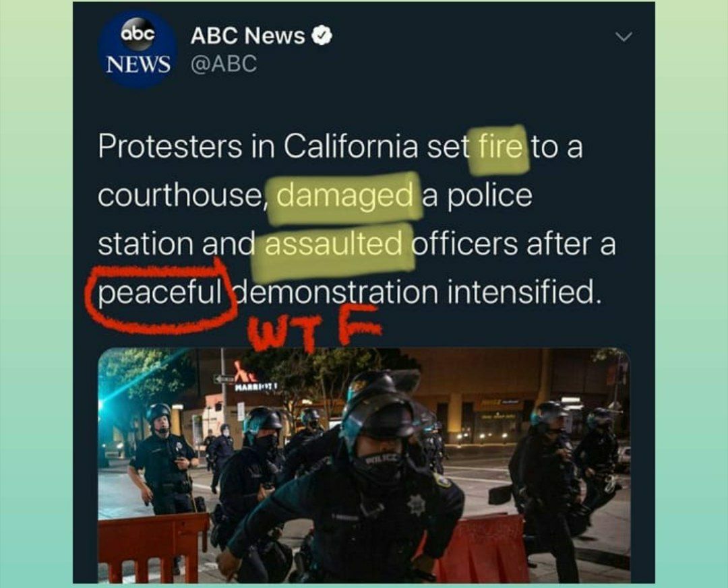Image resolution: width=728 pixels, height=588 pixels.
Task: Expand the tweet options chevron
Action: click(x=624, y=36)
